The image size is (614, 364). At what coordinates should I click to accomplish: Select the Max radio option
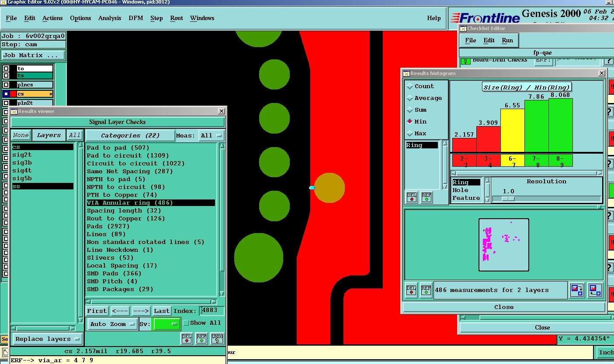[410, 134]
